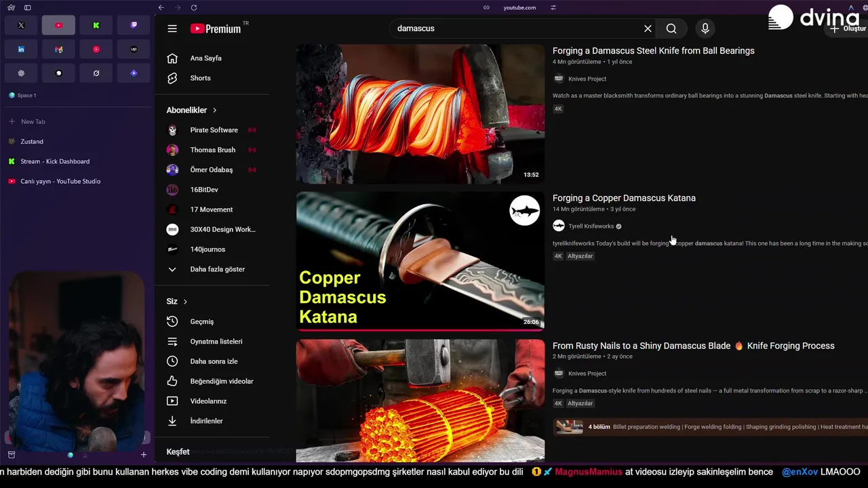Open title From Rusty Nails to a Shiny Damascus Blade
This screenshot has height=488, width=868.
693,346
